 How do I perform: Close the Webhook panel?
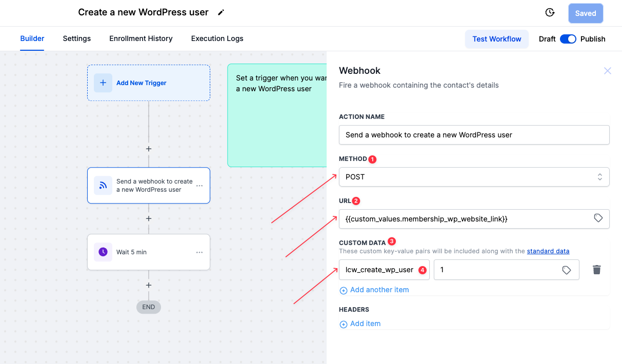coord(607,71)
